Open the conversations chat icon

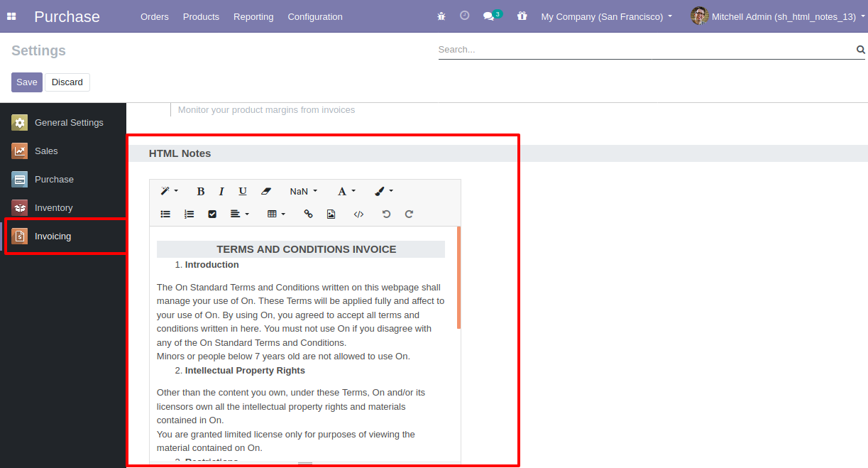(488, 16)
